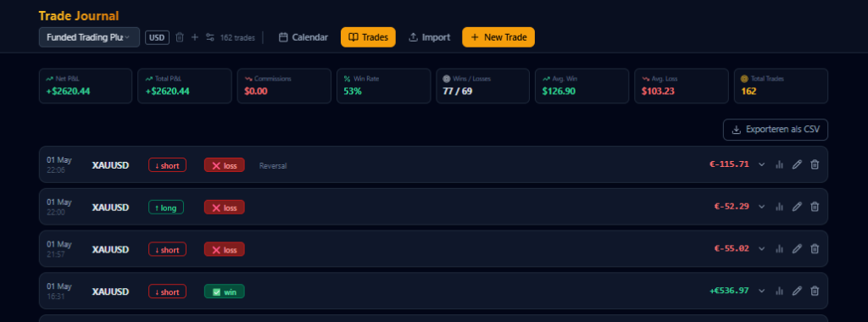The image size is (868, 322).
Task: Edit the €-52.29 trade
Action: pos(797,207)
